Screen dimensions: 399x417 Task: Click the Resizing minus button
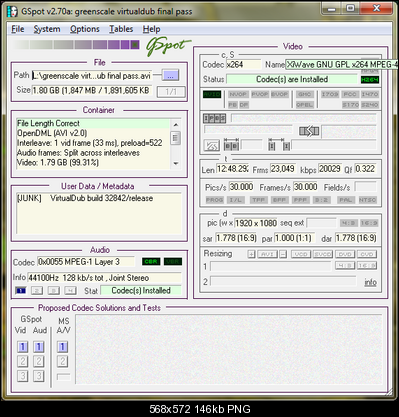(x=283, y=254)
